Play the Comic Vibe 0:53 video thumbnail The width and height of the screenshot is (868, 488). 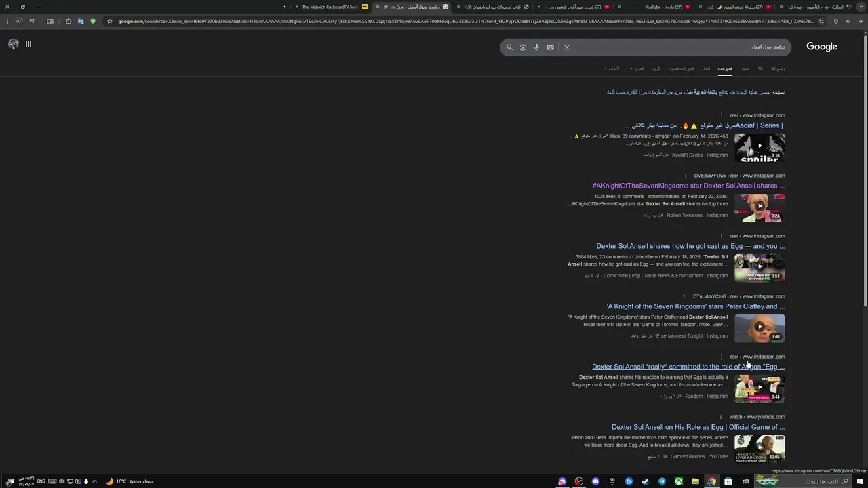[x=759, y=267]
